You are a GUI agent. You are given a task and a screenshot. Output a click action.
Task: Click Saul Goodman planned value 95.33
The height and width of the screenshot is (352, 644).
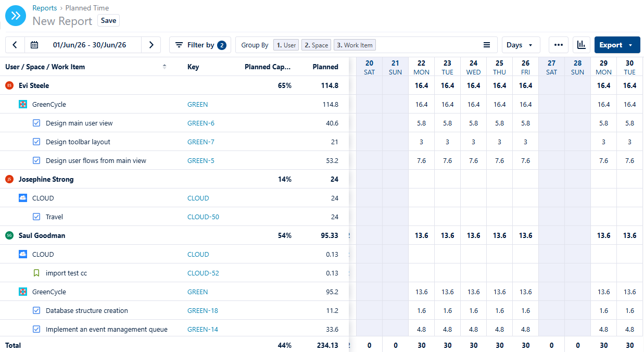tap(330, 235)
